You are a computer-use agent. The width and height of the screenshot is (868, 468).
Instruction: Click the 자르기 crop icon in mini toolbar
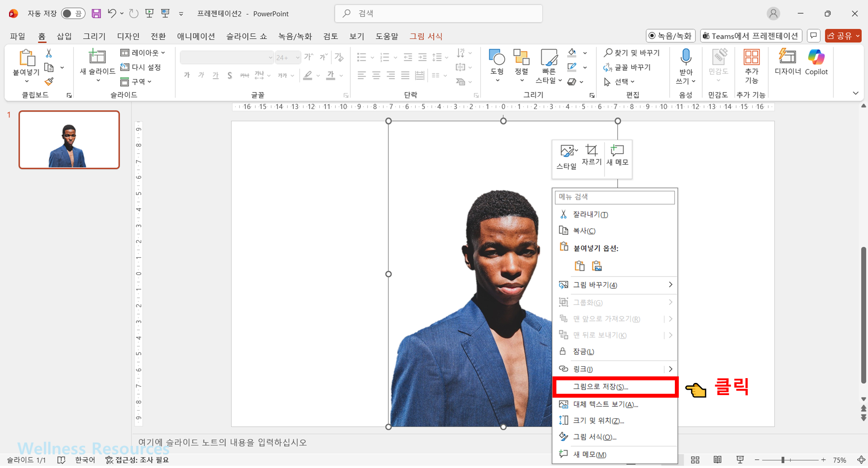point(592,151)
